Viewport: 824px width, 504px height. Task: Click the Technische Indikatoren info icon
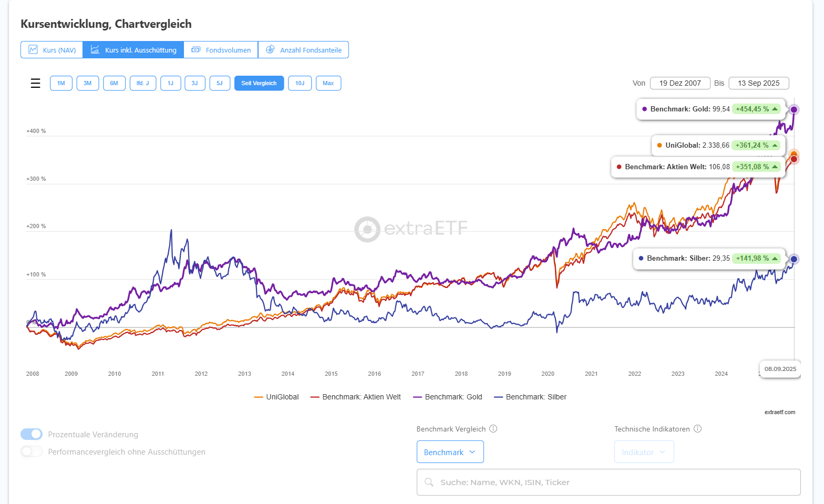tap(697, 429)
